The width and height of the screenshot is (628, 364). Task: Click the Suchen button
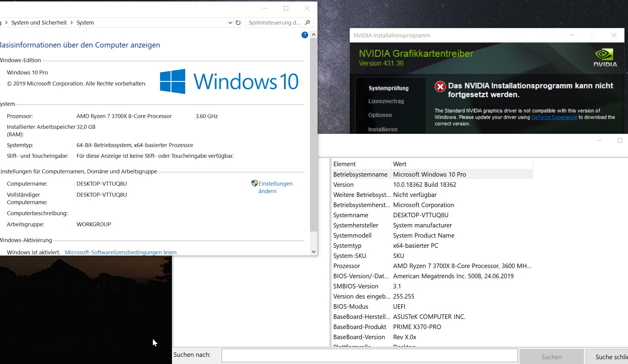tap(551, 357)
